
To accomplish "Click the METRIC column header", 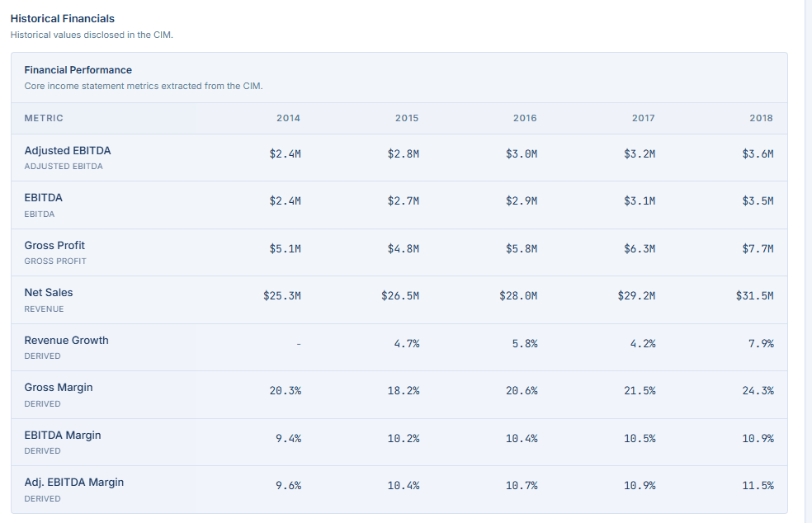I will 44,118.
